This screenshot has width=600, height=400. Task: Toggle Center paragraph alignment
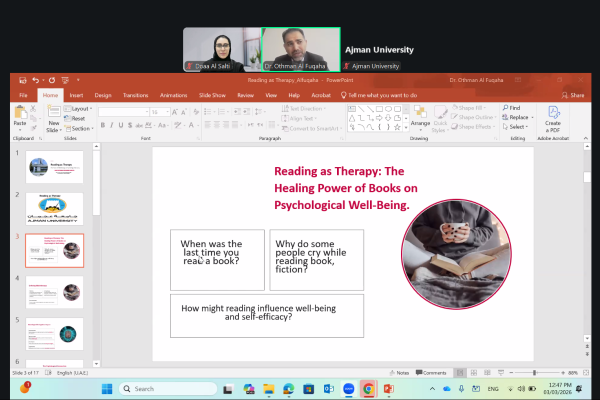click(x=217, y=125)
